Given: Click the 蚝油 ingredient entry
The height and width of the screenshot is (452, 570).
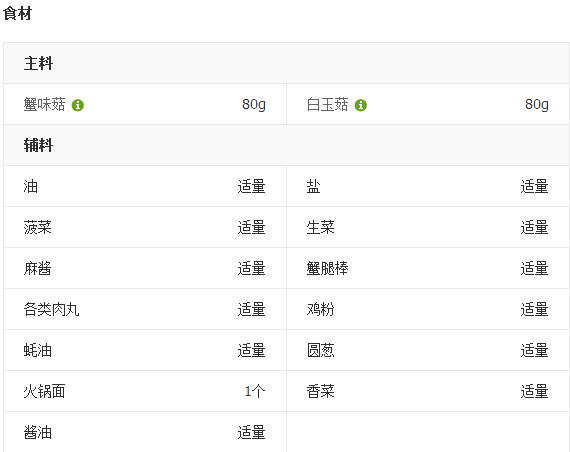Looking at the screenshot, I should 37,351.
